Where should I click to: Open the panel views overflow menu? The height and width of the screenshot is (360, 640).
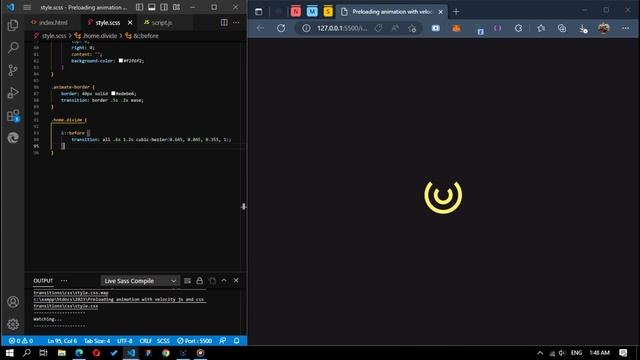click(x=64, y=281)
